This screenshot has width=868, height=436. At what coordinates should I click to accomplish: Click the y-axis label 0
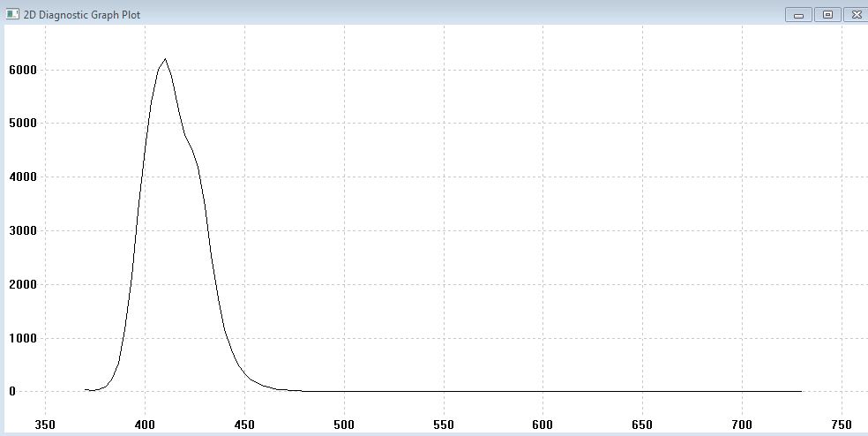pyautogui.click(x=12, y=392)
